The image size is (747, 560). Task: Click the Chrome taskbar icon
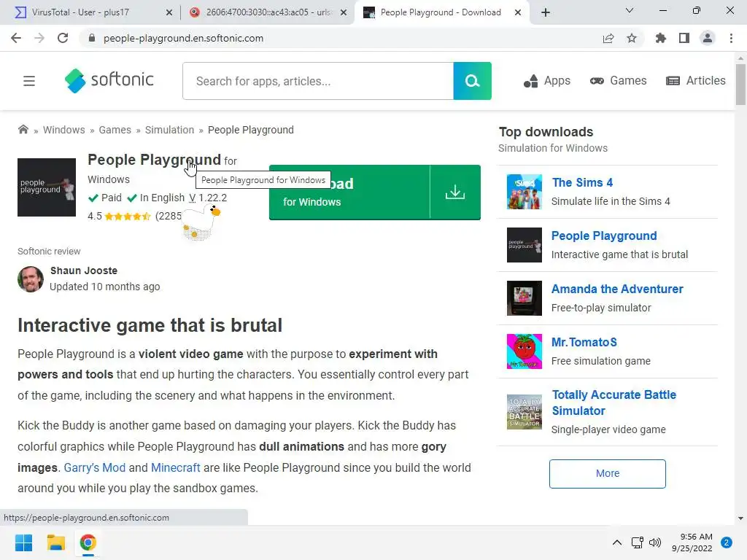click(88, 542)
